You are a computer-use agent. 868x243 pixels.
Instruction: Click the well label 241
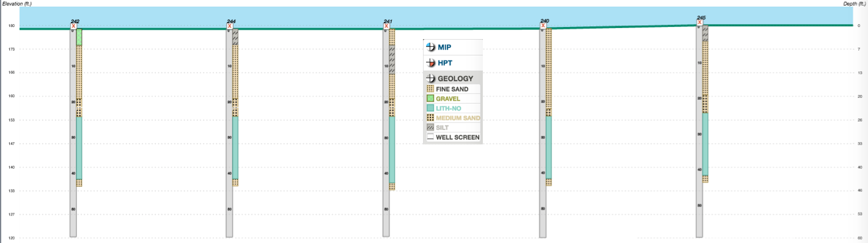coord(388,21)
